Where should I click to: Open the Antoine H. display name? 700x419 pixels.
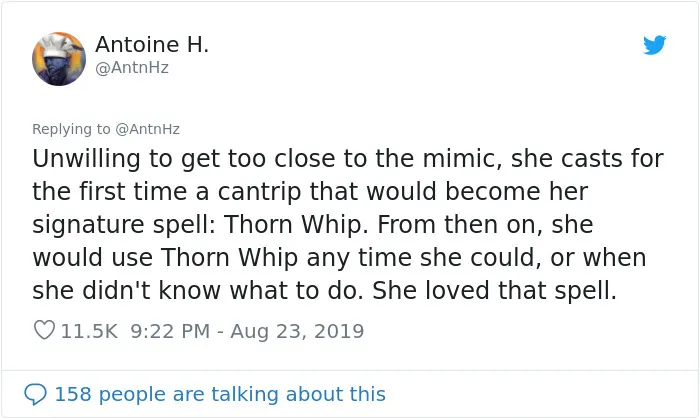coord(152,44)
